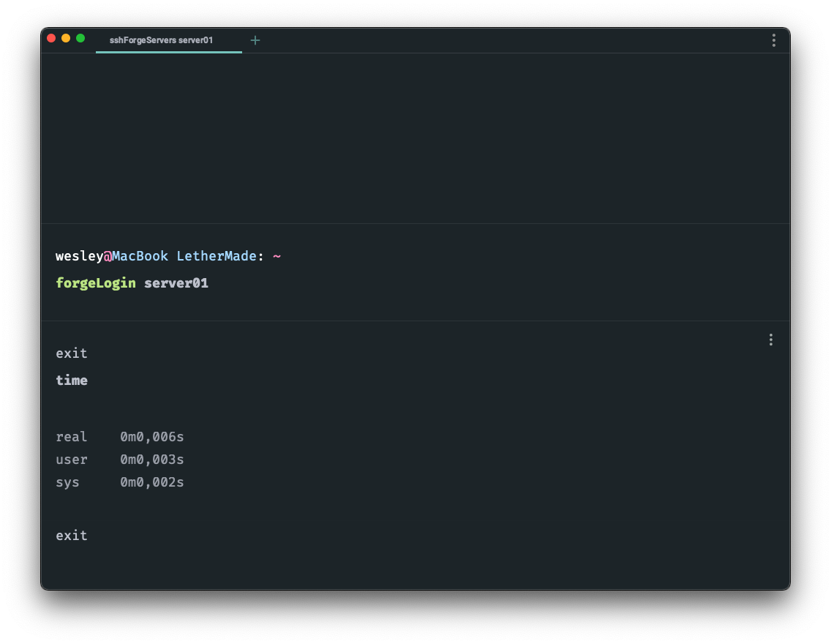Open a new terminal tab with the plus icon
The image size is (831, 644).
(x=255, y=40)
